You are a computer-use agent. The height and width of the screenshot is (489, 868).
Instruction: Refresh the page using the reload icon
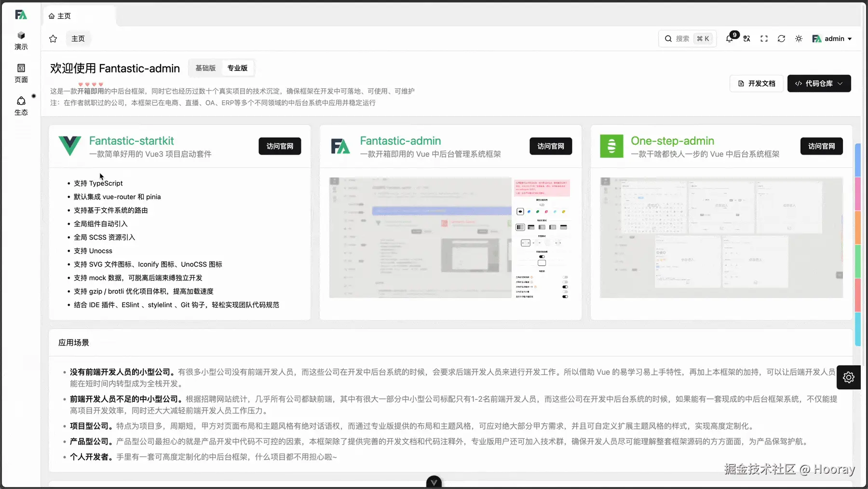tap(781, 39)
